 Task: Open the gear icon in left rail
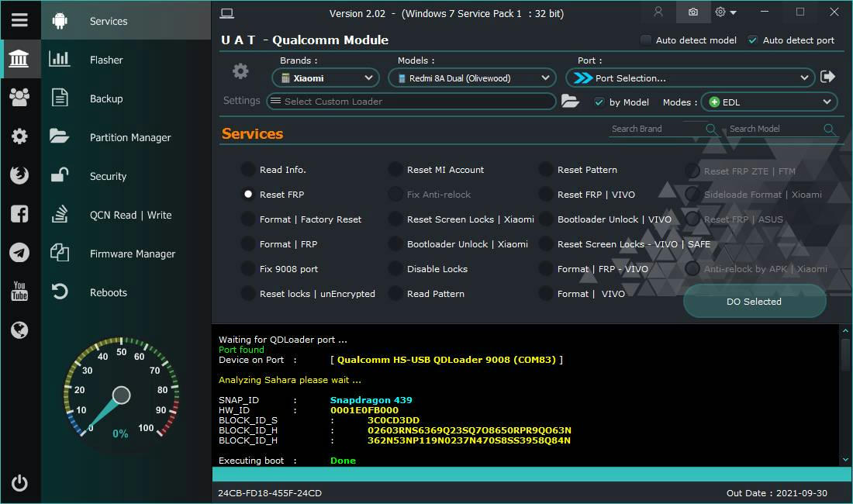pyautogui.click(x=19, y=136)
